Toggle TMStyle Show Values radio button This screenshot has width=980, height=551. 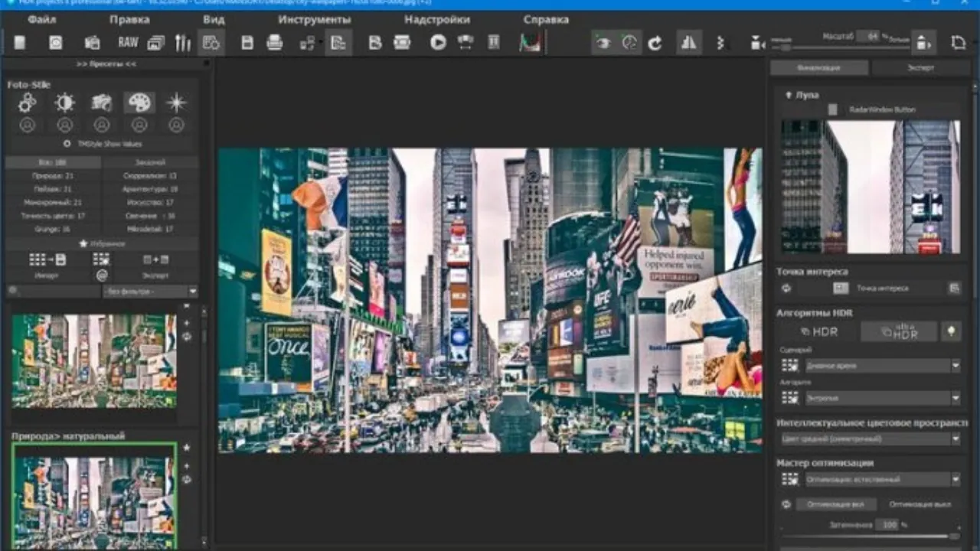click(67, 144)
